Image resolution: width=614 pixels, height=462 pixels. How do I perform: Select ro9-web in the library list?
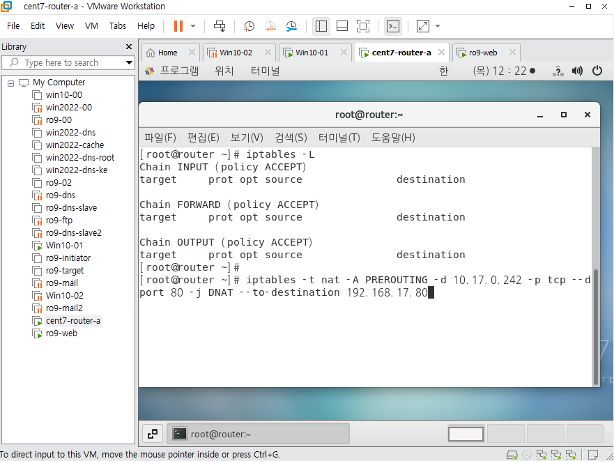click(x=61, y=333)
